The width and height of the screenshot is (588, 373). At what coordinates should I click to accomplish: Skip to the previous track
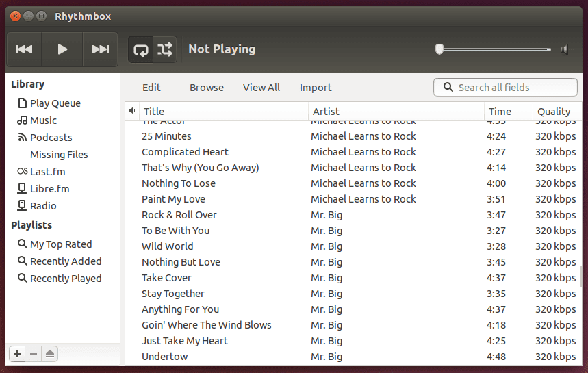[x=24, y=49]
